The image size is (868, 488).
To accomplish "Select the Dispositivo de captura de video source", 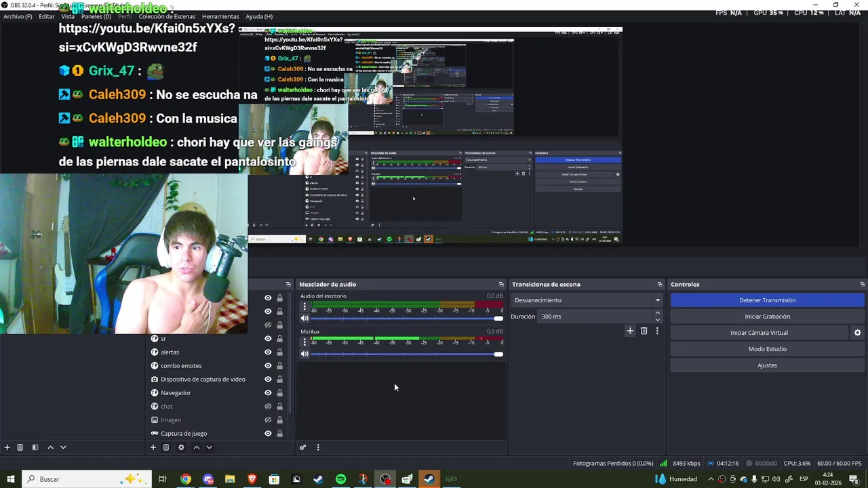I will 203,380.
